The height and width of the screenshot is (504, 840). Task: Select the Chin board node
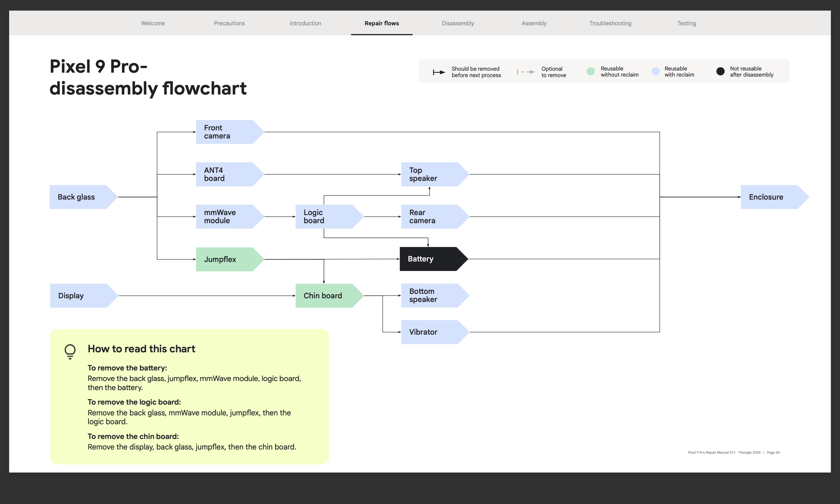pos(325,296)
